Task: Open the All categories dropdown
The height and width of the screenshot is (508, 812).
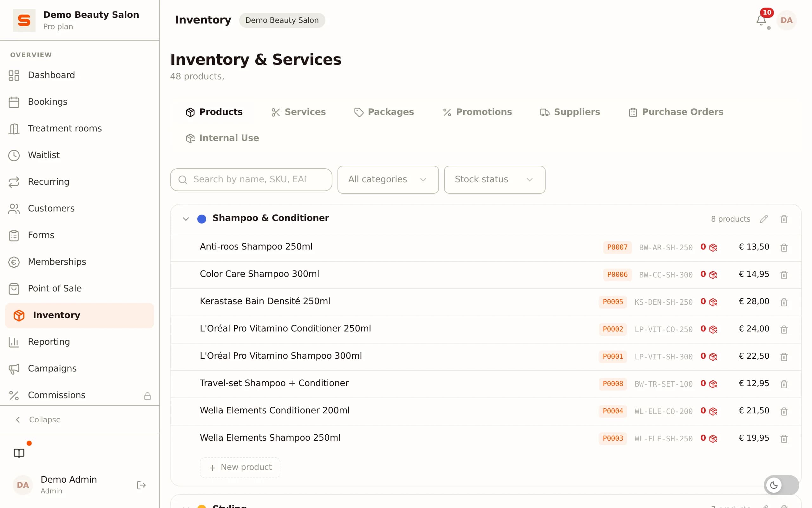Action: pos(388,179)
